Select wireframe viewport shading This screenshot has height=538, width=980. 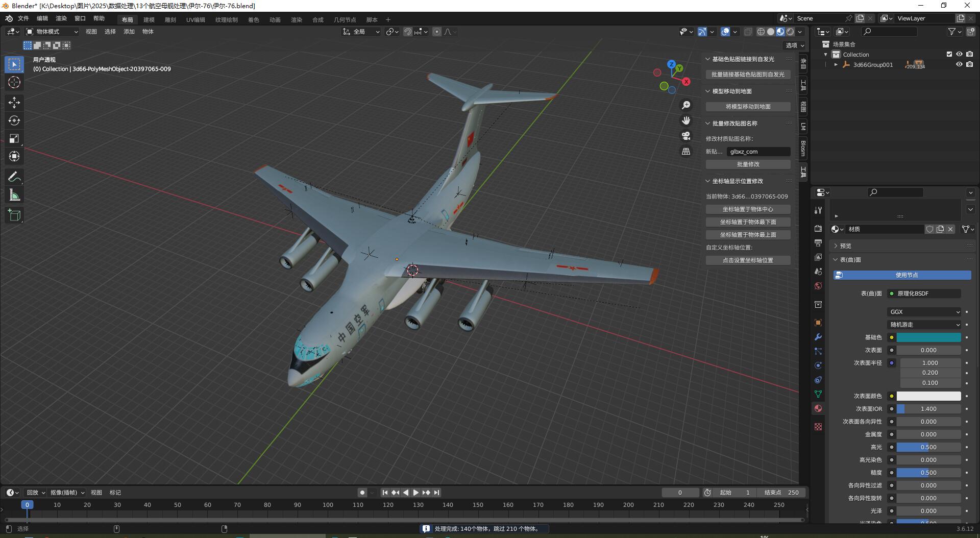[x=761, y=32]
